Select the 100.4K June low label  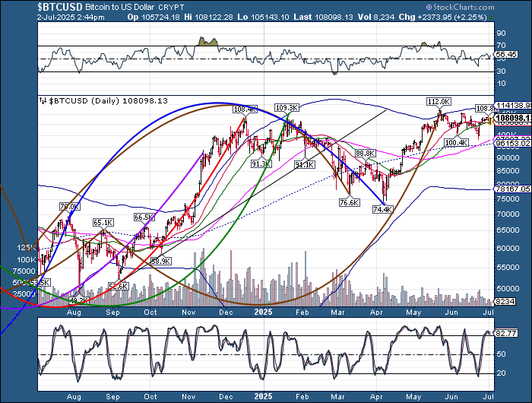[456, 143]
